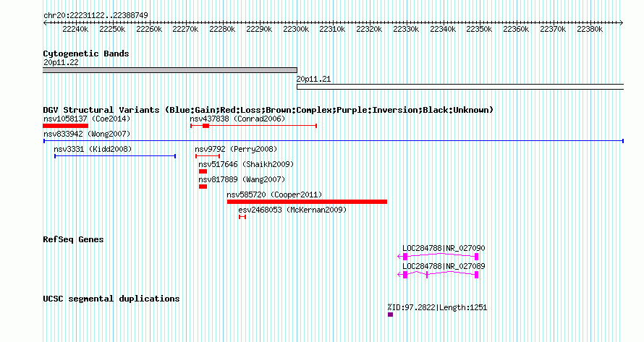The width and height of the screenshot is (644, 342).
Task: Click the ruler's right end arrow
Action: click(622, 23)
